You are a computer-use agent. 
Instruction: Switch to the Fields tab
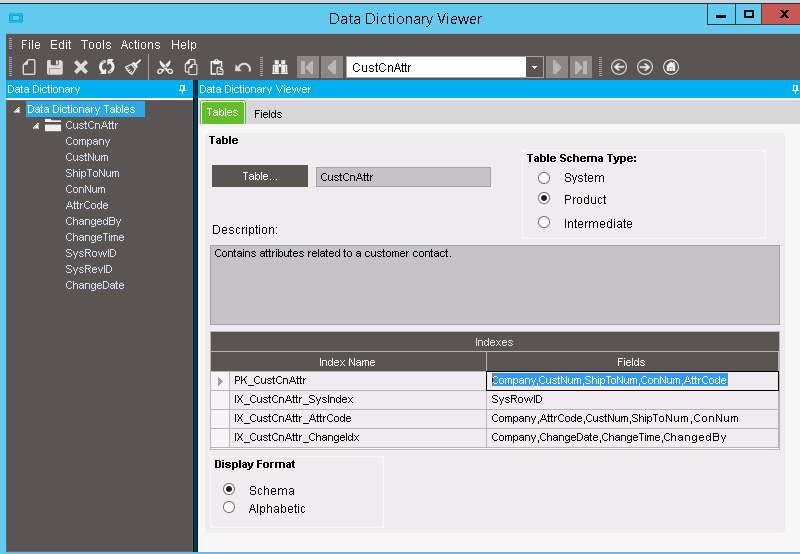[x=268, y=114]
